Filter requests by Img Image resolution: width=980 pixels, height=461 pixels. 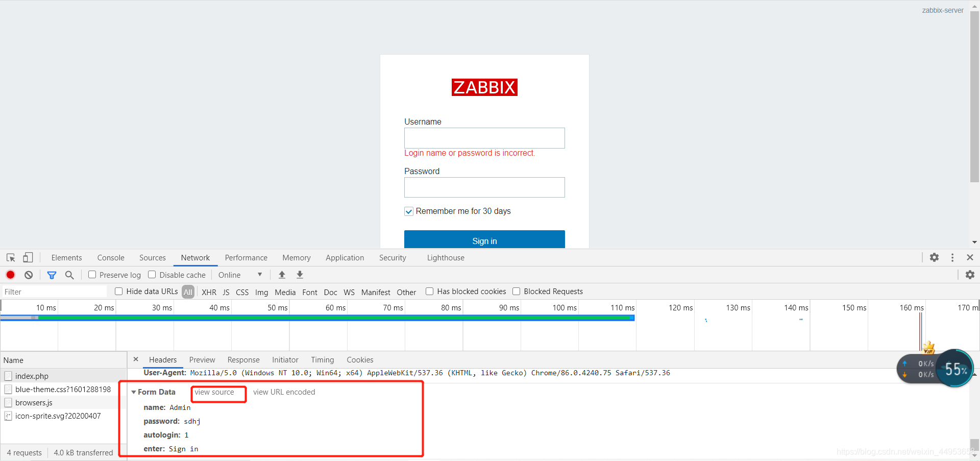coord(261,292)
